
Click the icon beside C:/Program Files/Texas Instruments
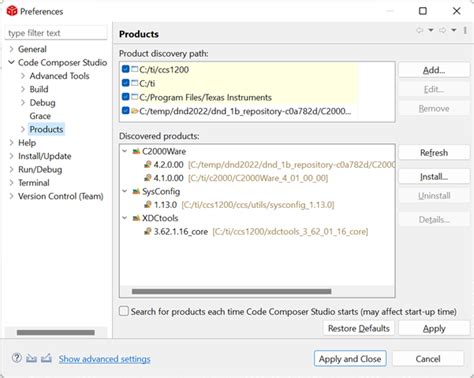(x=134, y=97)
